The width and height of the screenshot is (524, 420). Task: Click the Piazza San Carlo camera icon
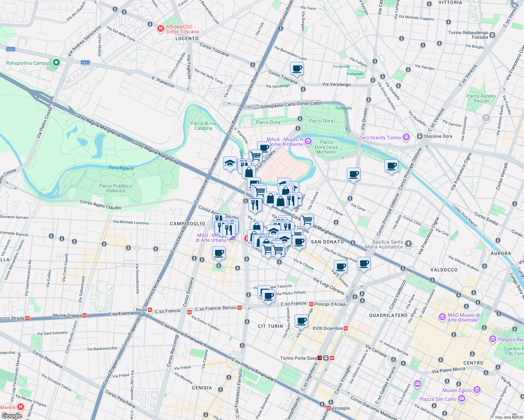pos(462,399)
